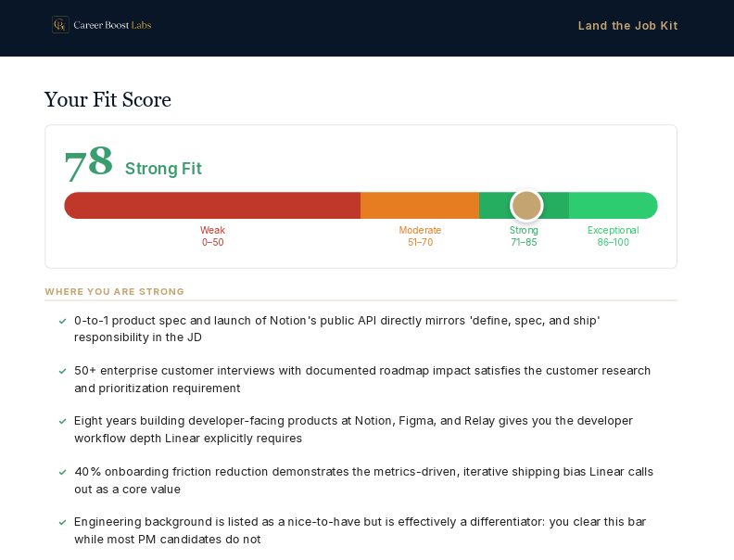Click checkmark beside 50+ enterprise interviews bullet
This screenshot has width=734, height=560.
[x=62, y=371]
